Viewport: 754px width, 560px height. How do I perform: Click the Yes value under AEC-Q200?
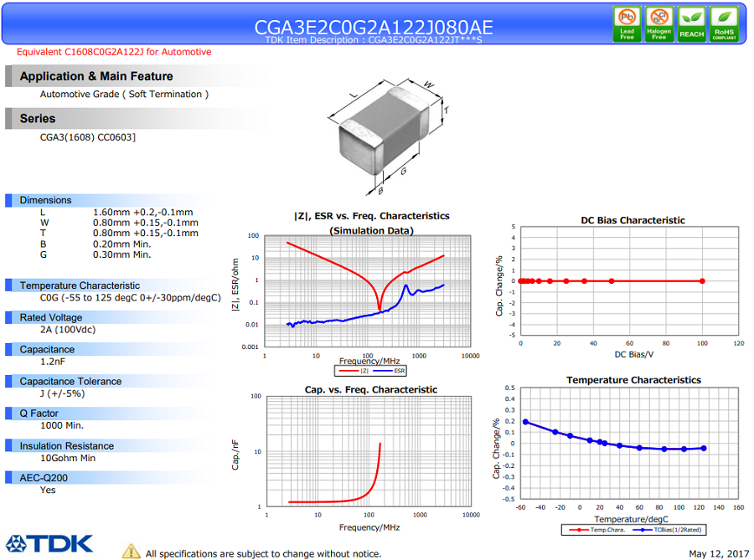point(48,490)
